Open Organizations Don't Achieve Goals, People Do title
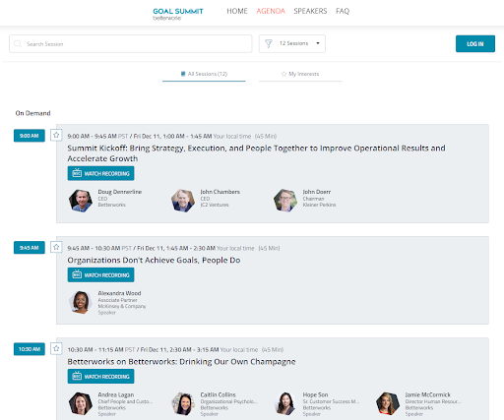This screenshot has width=504, height=420. (x=154, y=260)
